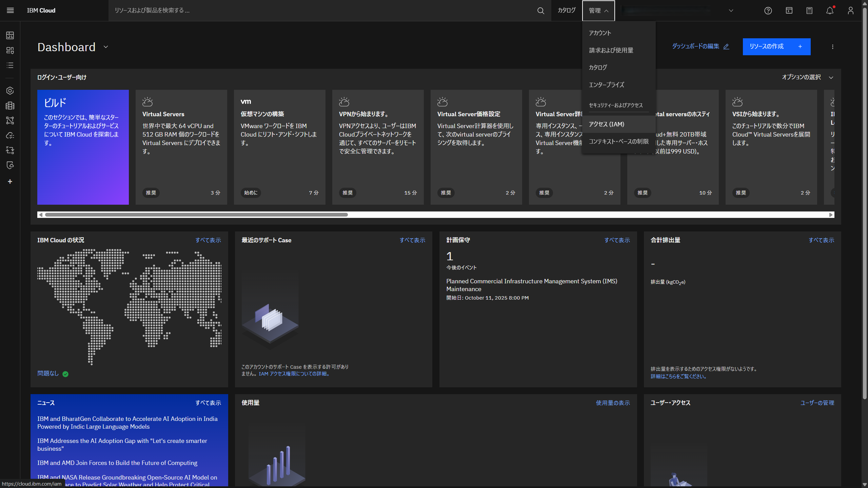Open the search magnifier in the top bar
This screenshot has width=868, height=488.
point(540,11)
